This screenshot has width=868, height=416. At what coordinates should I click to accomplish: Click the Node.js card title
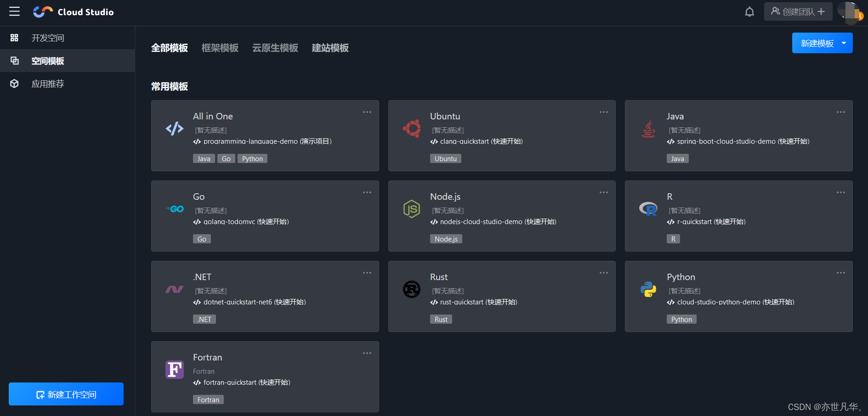[x=445, y=197]
